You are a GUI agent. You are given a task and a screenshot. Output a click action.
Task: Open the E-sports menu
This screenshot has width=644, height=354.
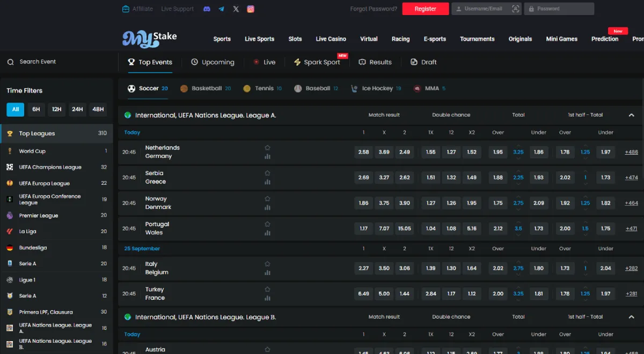[435, 39]
